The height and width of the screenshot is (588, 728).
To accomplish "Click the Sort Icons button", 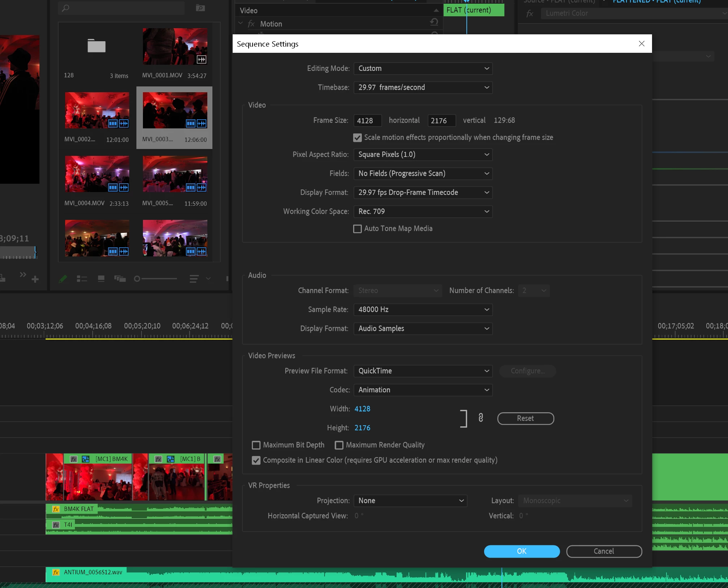I will 194,278.
